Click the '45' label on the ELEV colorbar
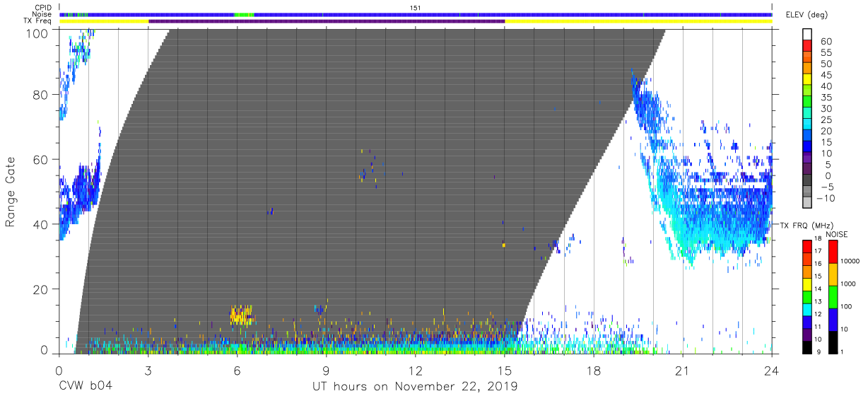The width and height of the screenshot is (868, 401). point(826,75)
